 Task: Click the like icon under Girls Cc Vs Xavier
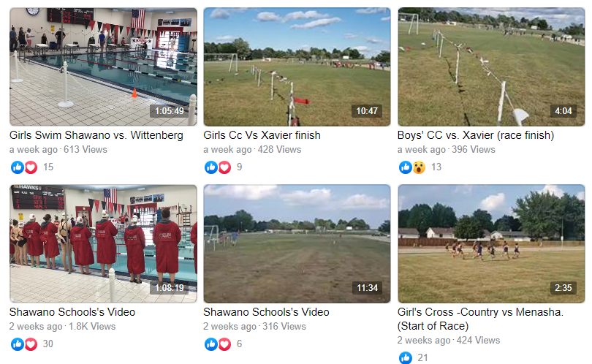(x=211, y=167)
